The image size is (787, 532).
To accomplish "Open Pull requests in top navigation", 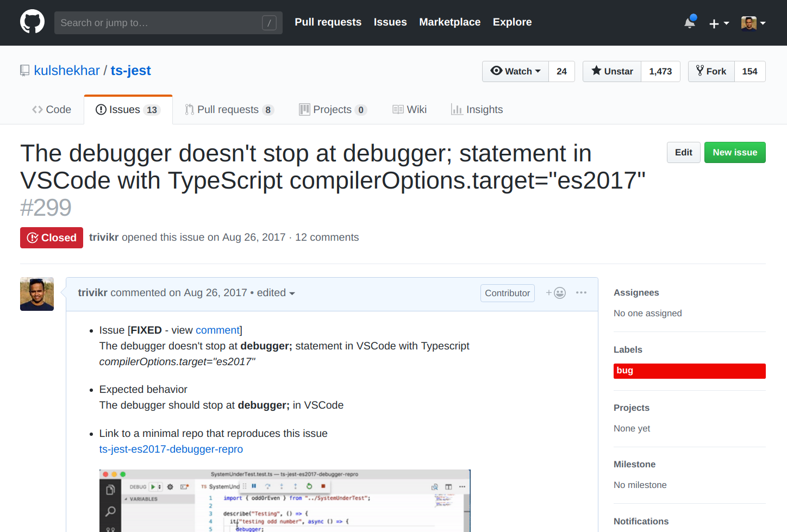I will click(328, 22).
